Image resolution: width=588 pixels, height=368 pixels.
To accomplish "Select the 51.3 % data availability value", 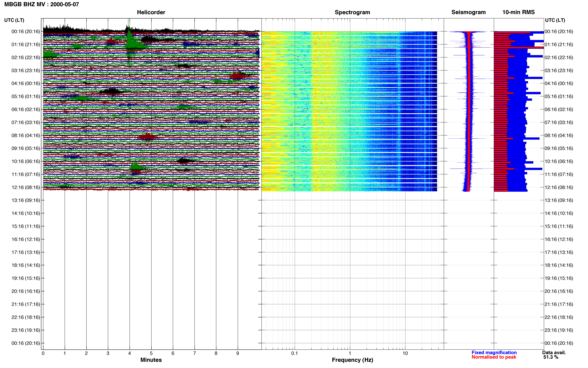I will (551, 357).
